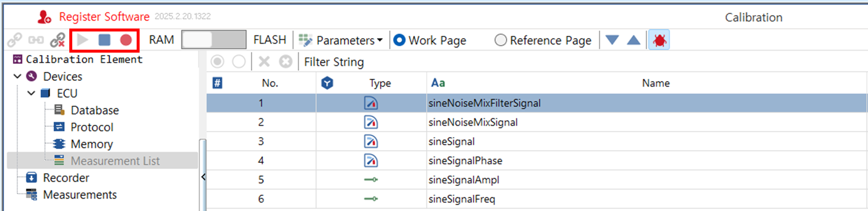Viewport: 868px width, 211px height.
Task: Click green parameter icon of sineSignalFreq row
Action: 371,199
